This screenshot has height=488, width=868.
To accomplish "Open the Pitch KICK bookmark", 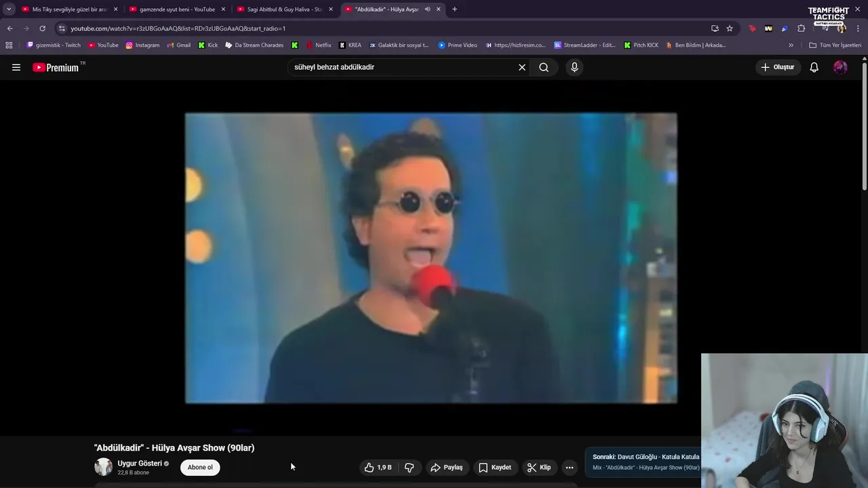I will click(x=641, y=45).
